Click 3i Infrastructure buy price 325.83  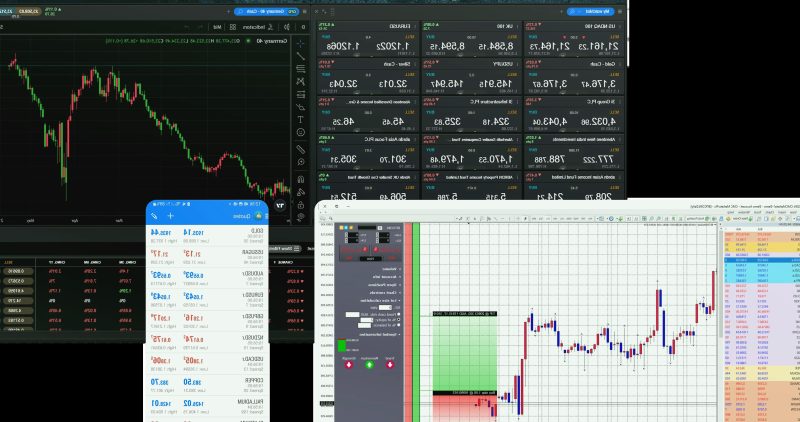pos(447,121)
